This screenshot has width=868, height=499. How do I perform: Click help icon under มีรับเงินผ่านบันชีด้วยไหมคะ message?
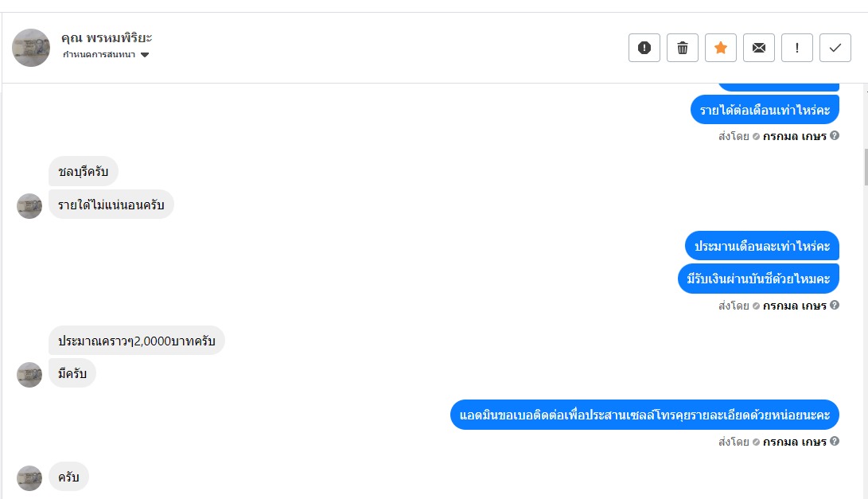835,306
